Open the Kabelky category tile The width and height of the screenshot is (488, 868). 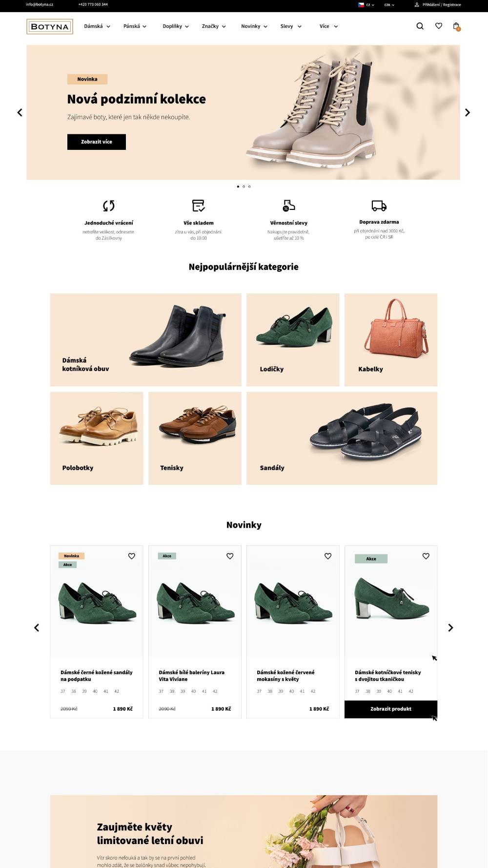(x=391, y=340)
